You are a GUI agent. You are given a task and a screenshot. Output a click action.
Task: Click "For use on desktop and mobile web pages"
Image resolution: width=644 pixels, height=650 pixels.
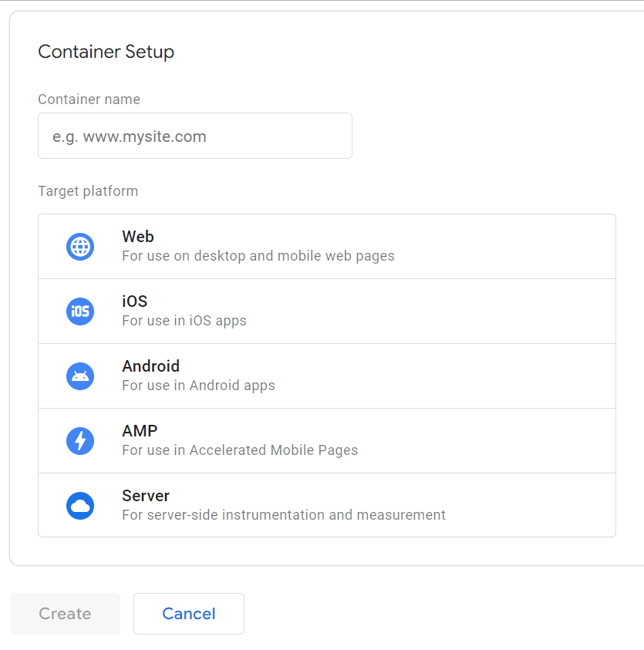tap(258, 256)
